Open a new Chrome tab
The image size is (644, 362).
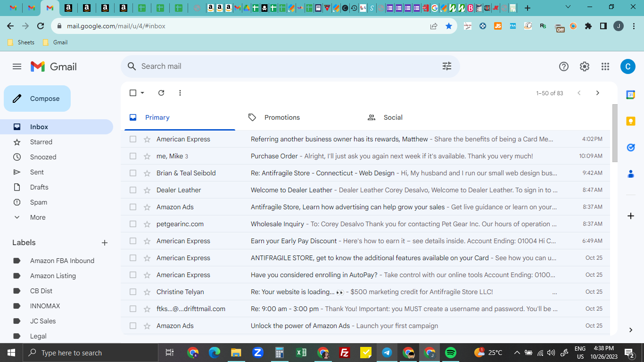pos(528,8)
